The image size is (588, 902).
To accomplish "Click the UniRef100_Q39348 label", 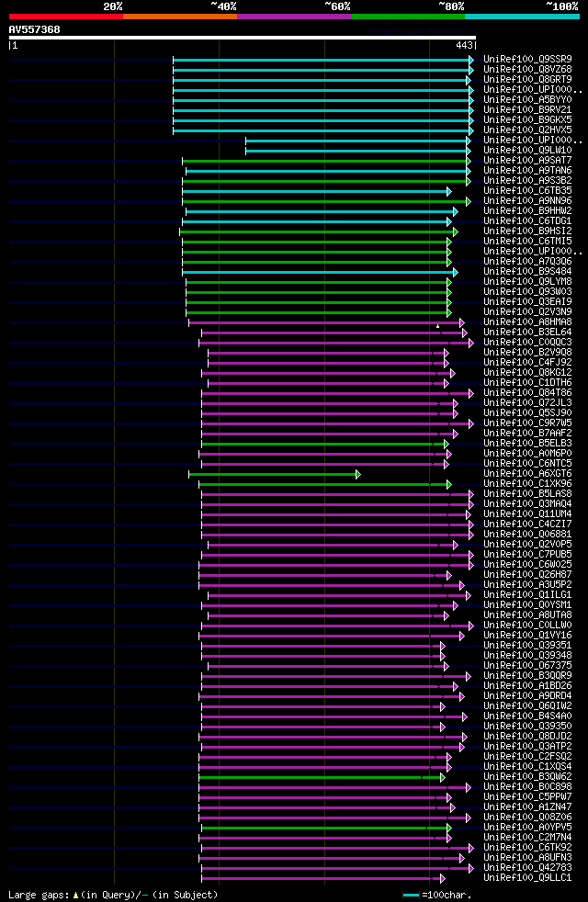I will [x=527, y=656].
